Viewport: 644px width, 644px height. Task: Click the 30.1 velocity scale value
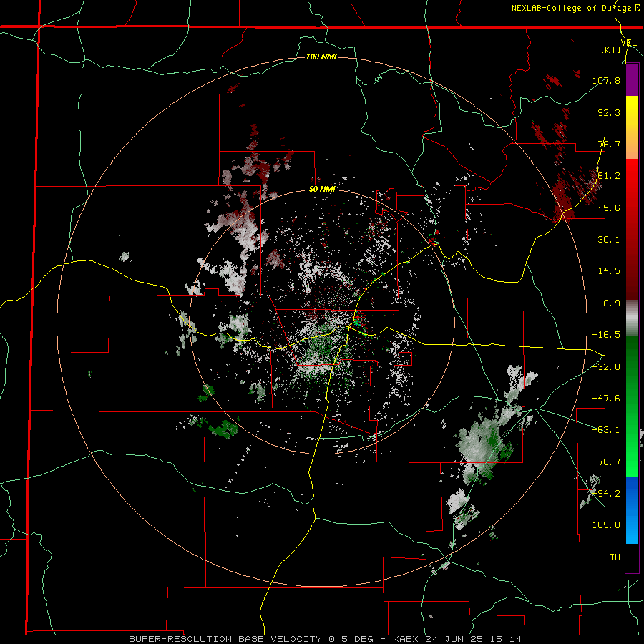click(x=609, y=240)
